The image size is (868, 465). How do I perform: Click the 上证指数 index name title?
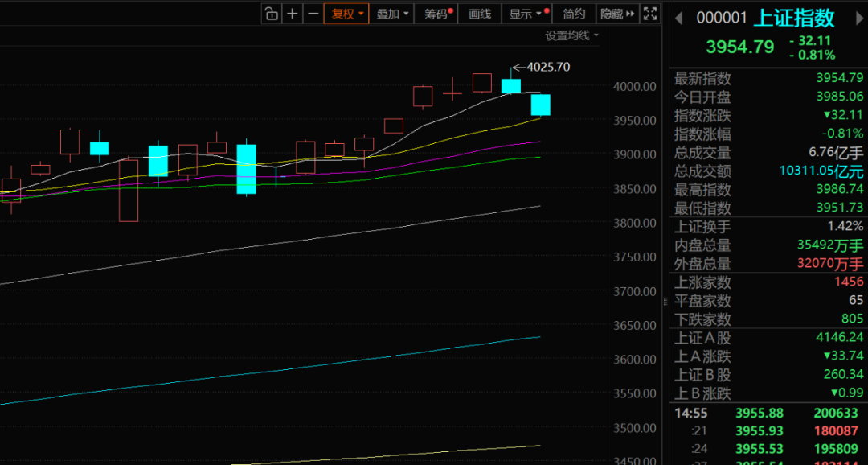pyautogui.click(x=793, y=18)
